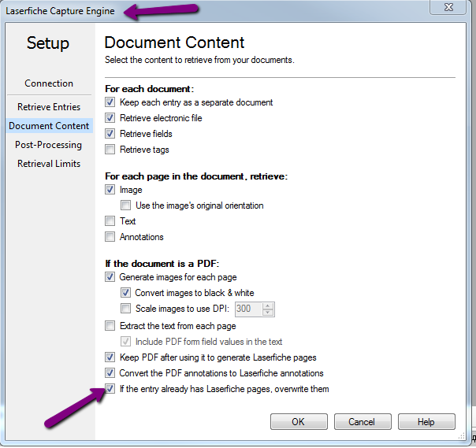This screenshot has width=476, height=448.
Task: Enable Scale images to use DPI
Action: pos(125,309)
